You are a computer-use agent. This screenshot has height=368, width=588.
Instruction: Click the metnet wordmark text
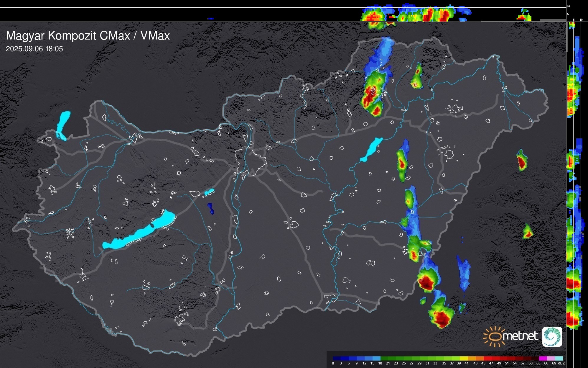point(520,336)
